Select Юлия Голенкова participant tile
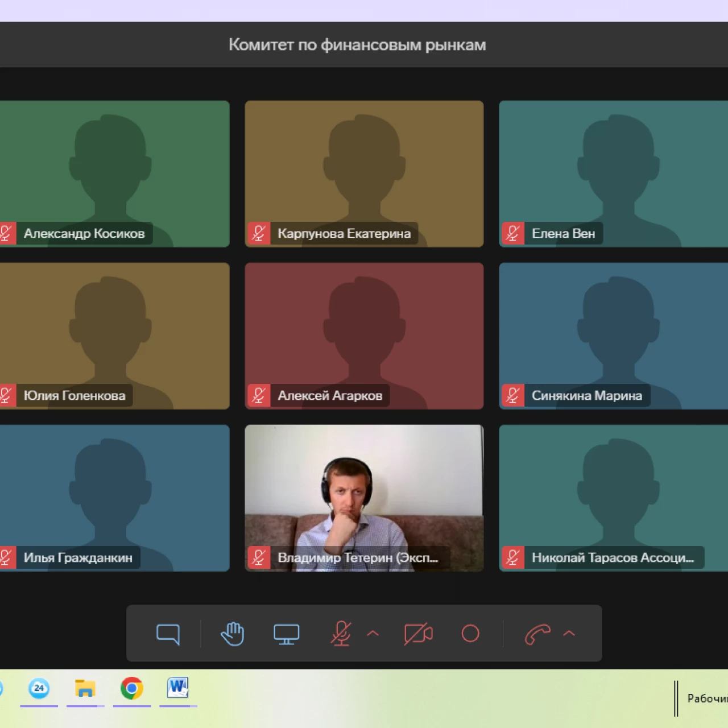The height and width of the screenshot is (728, 728). [115, 336]
